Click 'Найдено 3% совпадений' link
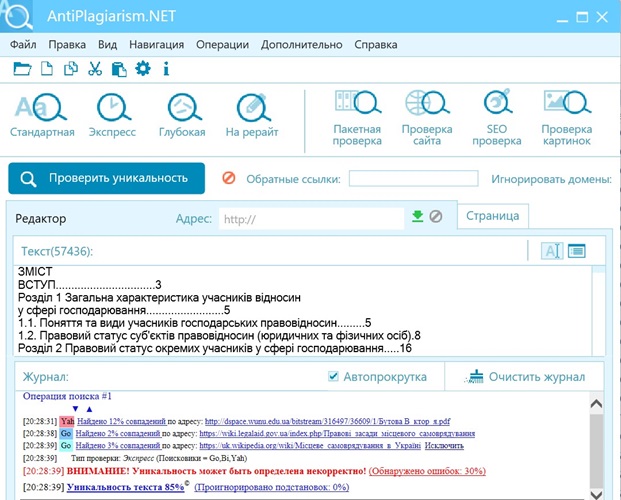621x500 pixels. pyautogui.click(x=118, y=446)
